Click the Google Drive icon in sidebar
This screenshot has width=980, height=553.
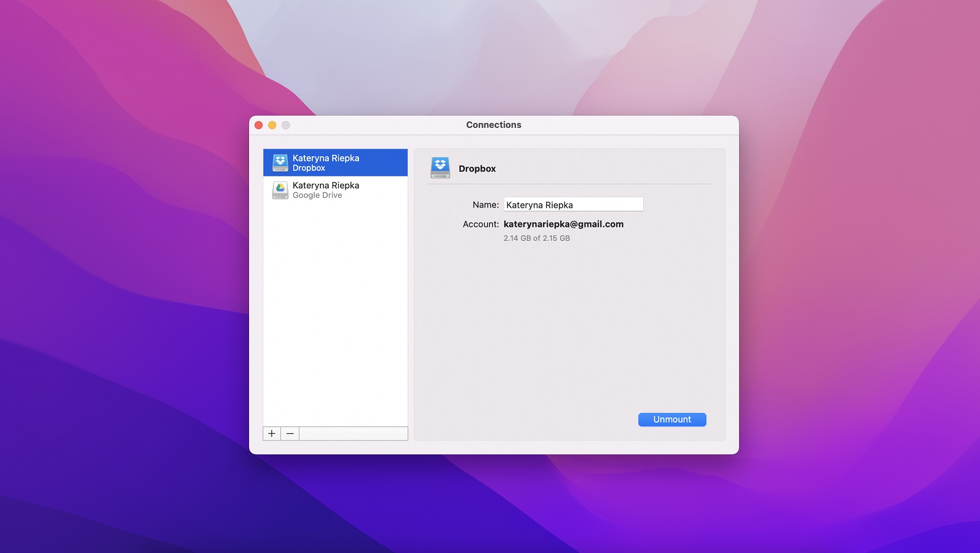280,190
